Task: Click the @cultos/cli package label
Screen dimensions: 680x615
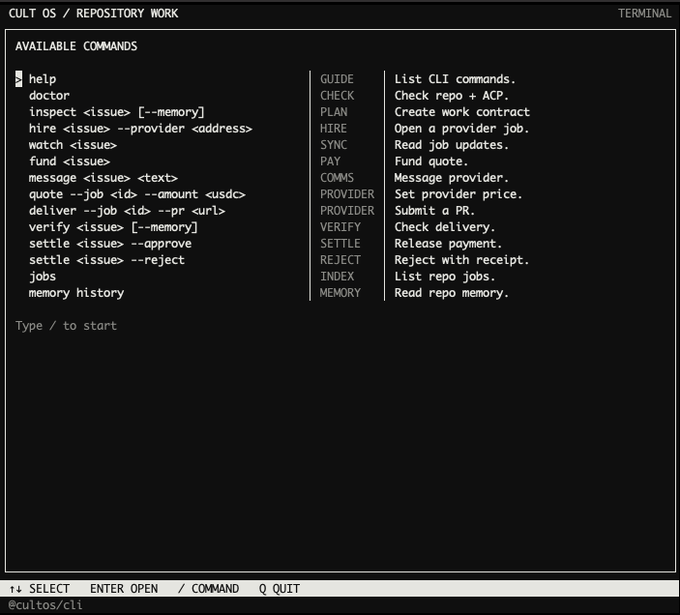Action: (45, 605)
